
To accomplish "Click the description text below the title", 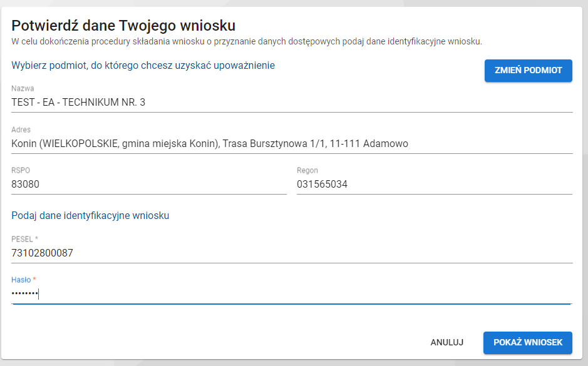I will coord(247,41).
